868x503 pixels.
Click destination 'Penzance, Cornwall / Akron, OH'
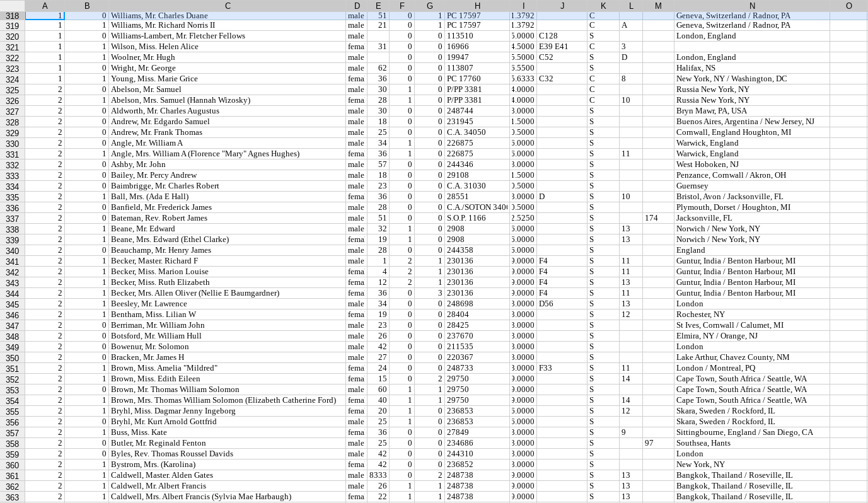click(752, 175)
